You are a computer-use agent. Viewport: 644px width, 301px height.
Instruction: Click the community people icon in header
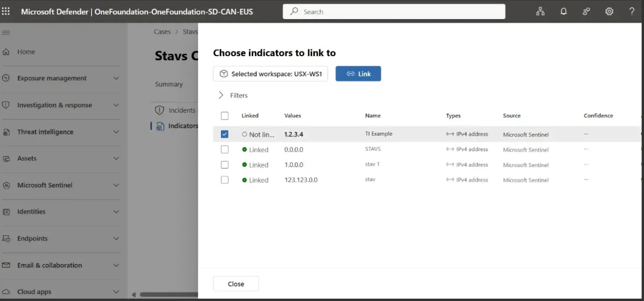(586, 11)
